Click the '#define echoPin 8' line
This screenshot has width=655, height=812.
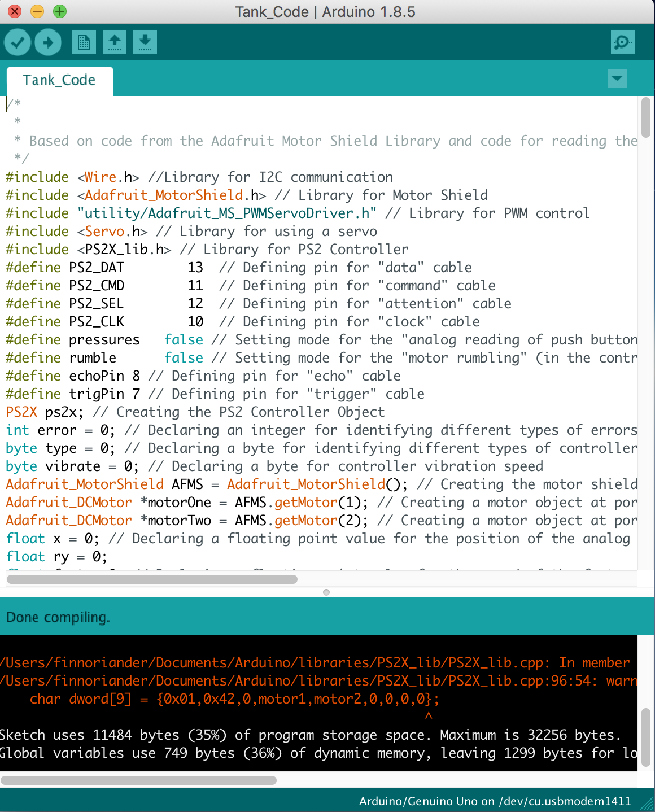[x=203, y=376]
